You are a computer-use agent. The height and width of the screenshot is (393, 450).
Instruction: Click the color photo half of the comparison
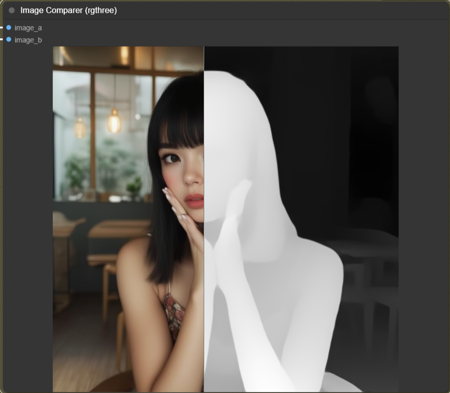pyautogui.click(x=128, y=219)
